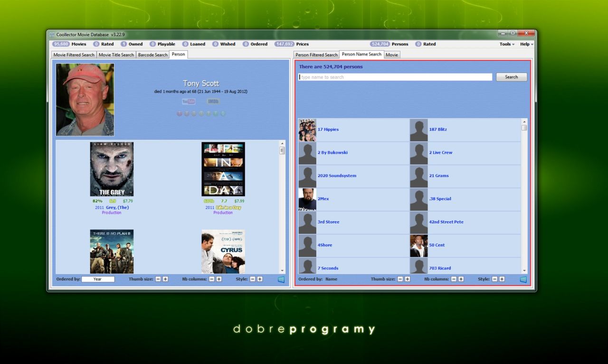Click the Windows grid icon in left panel footer
The width and height of the screenshot is (608, 364).
tap(281, 280)
